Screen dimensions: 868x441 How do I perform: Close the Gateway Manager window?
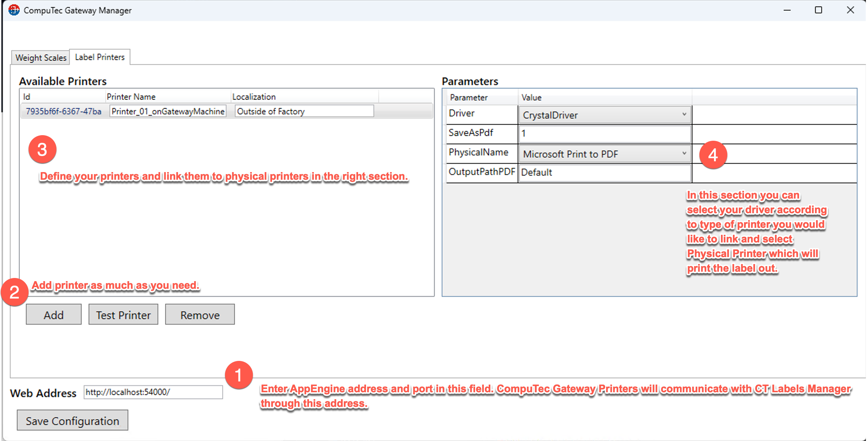[850, 10]
